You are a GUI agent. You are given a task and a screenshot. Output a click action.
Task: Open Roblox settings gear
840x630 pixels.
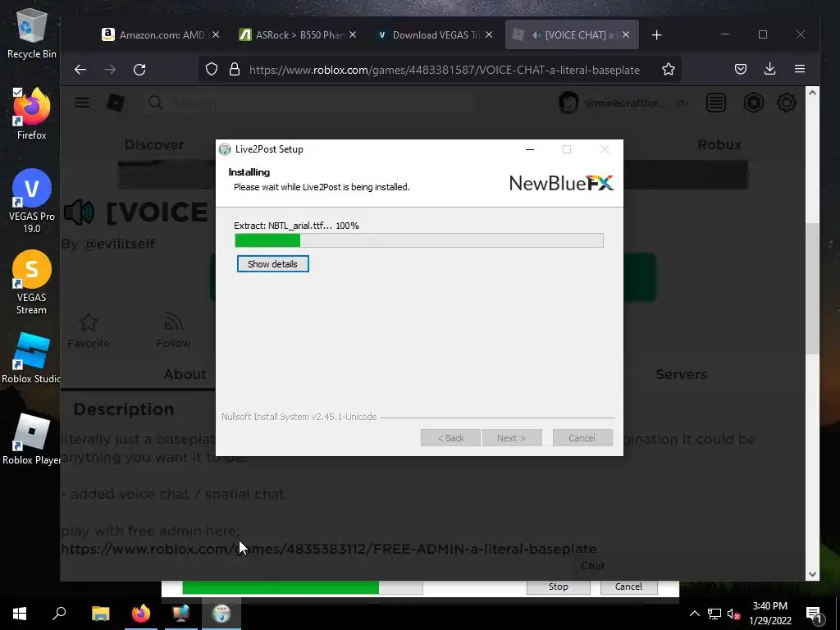tap(787, 103)
